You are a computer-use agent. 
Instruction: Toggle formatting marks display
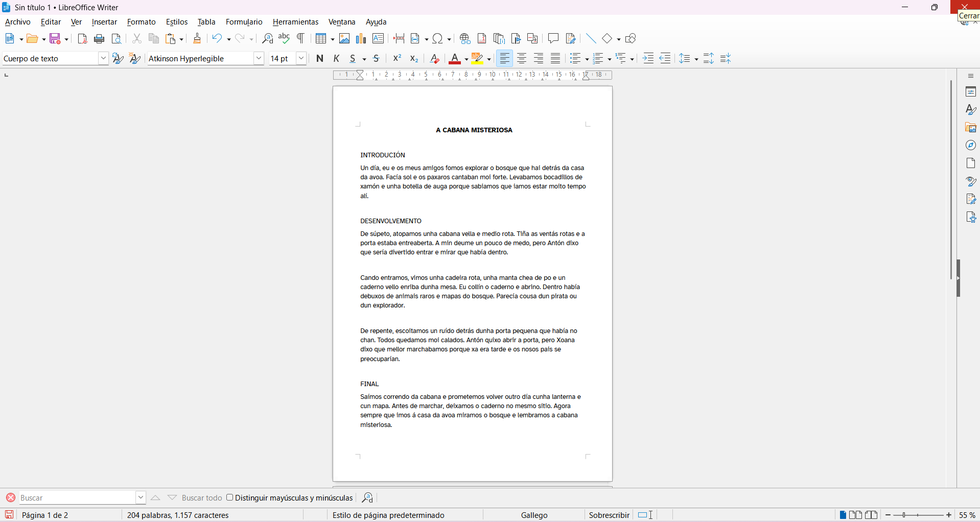(301, 39)
